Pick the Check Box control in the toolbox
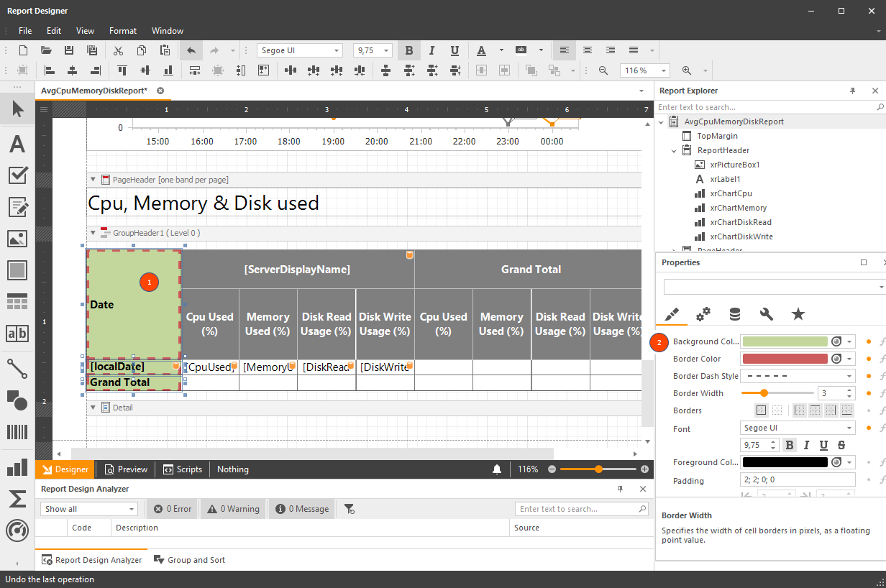 (17, 175)
